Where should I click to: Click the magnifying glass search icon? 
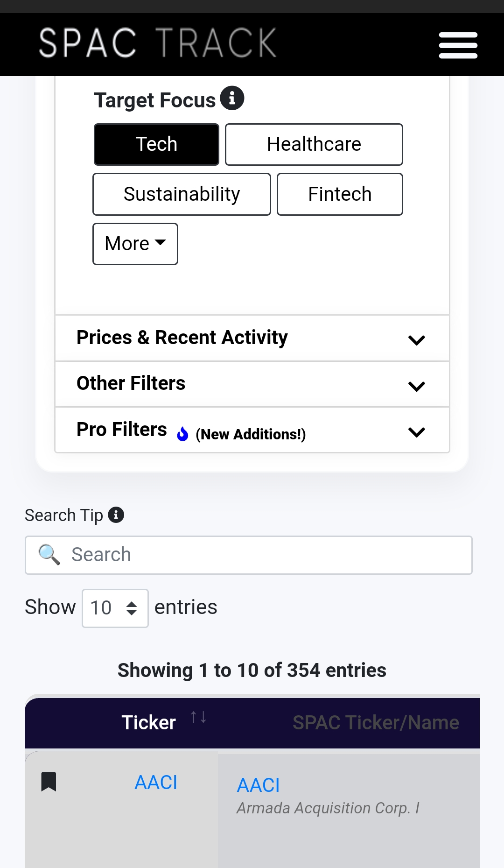click(x=49, y=555)
